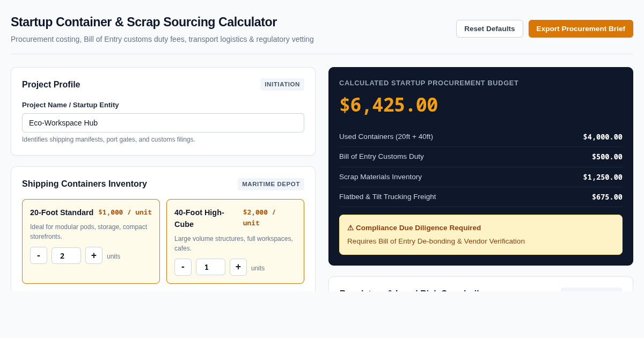Click the 20-Foot Standard quantity field

click(x=66, y=255)
